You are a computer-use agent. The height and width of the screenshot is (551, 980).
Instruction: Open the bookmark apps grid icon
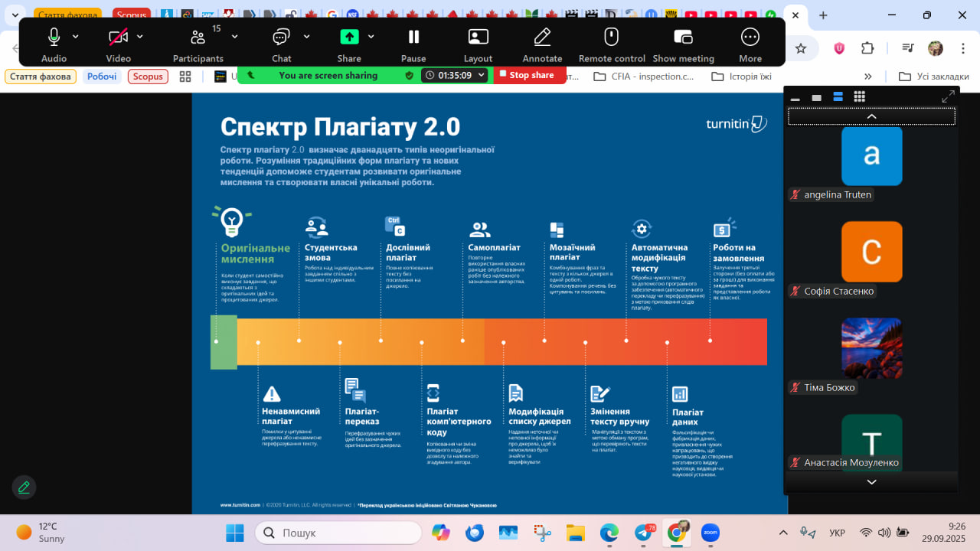[x=185, y=77]
